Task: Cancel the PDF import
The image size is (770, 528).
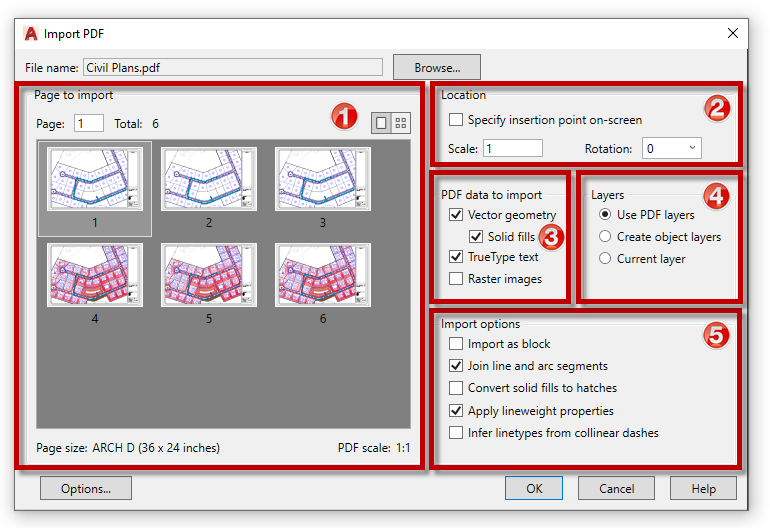Action: click(616, 488)
